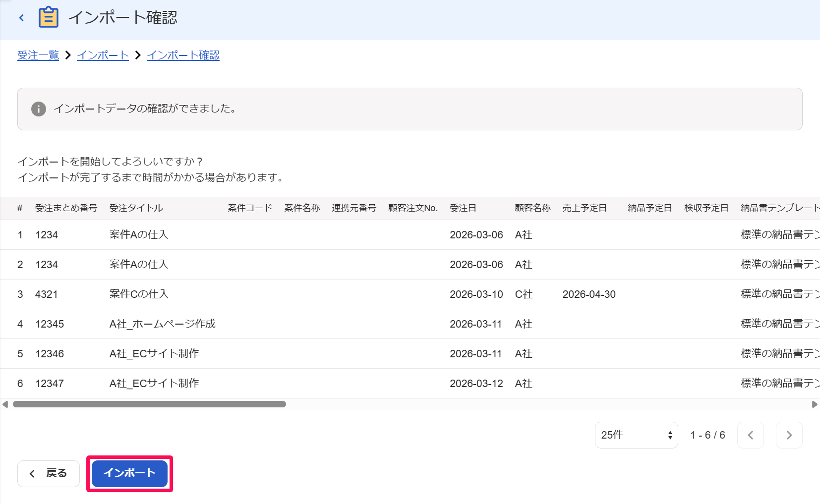
Task: Click the 顧客注文No. column header
Action: pyautogui.click(x=413, y=208)
